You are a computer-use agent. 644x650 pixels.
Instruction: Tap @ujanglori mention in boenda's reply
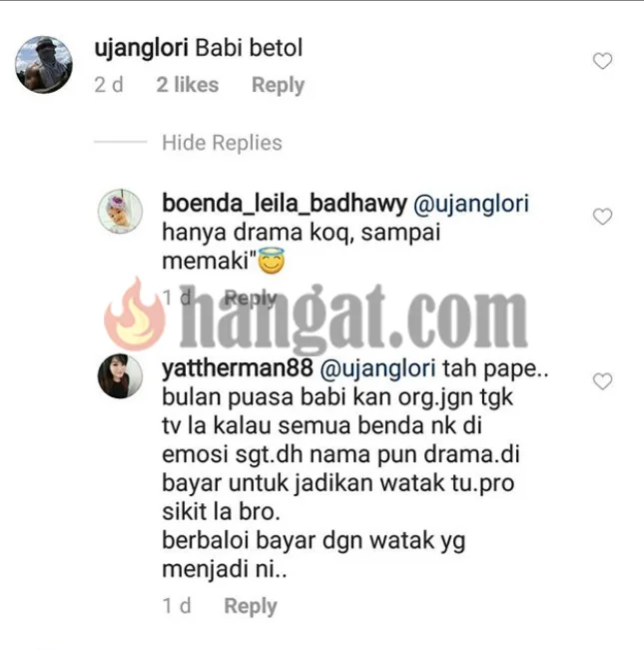tap(471, 204)
